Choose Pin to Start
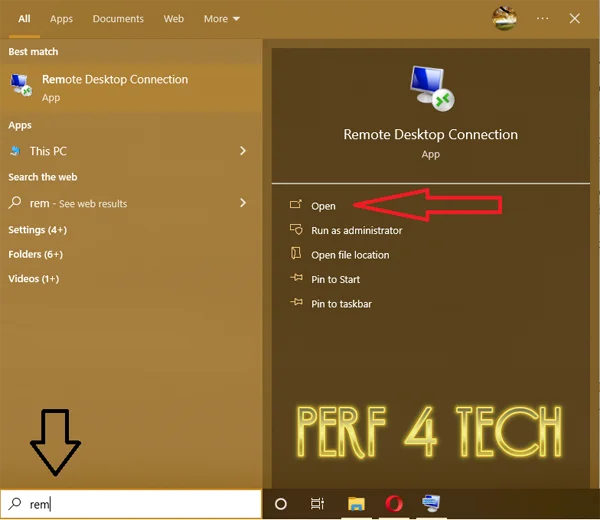Image resolution: width=600 pixels, height=520 pixels. click(336, 279)
